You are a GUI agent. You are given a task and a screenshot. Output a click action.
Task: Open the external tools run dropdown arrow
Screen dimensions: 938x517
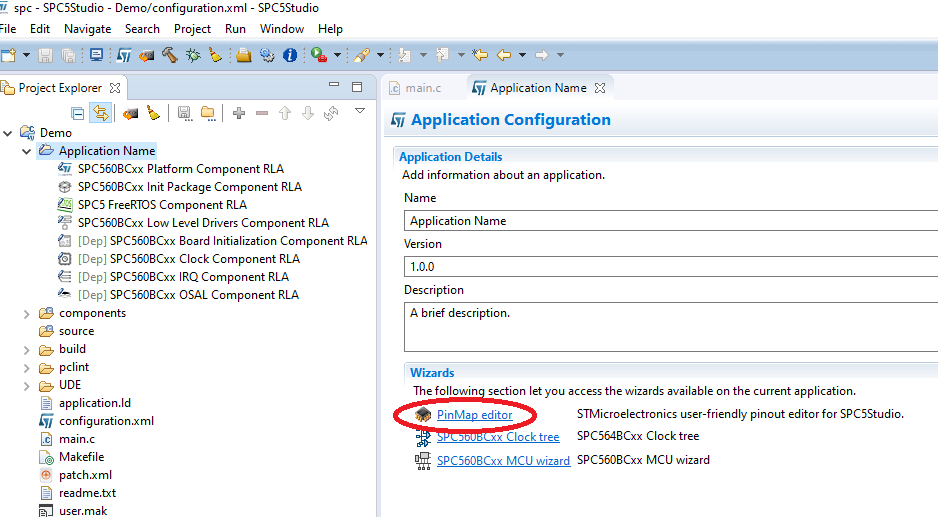(x=337, y=55)
